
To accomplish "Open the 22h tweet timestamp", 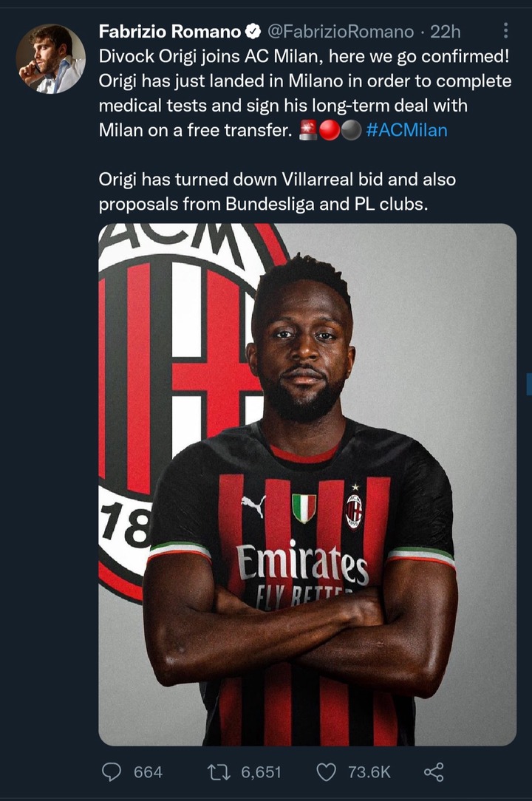I will pyautogui.click(x=445, y=32).
